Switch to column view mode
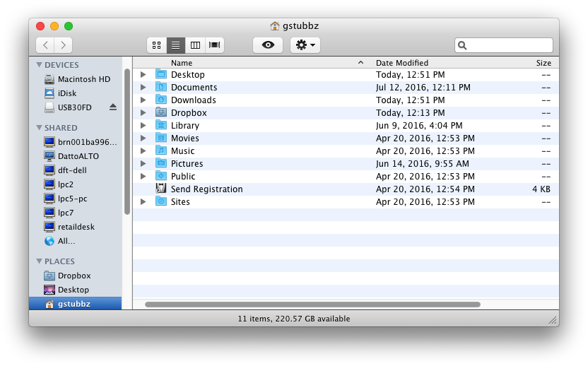The image size is (588, 366). pos(195,45)
